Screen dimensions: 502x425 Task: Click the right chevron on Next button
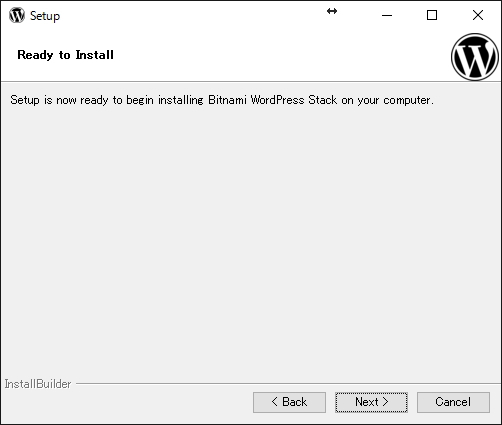pyautogui.click(x=385, y=402)
